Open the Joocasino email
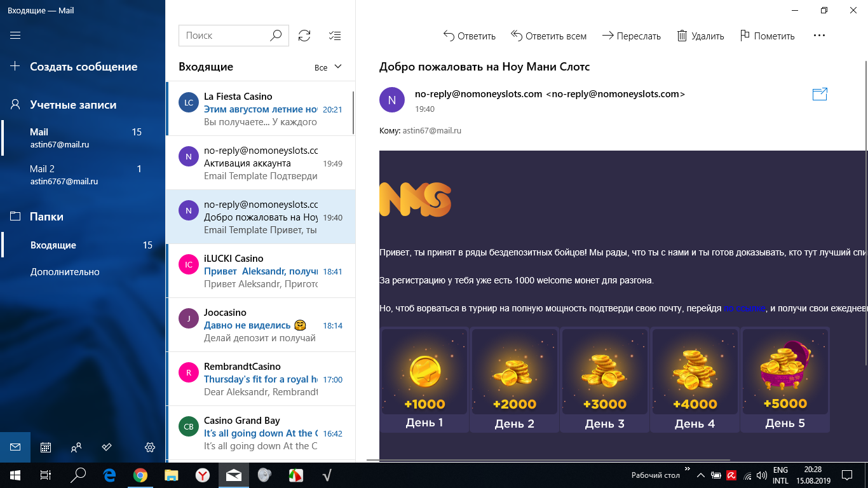The height and width of the screenshot is (488, 868). (x=260, y=325)
